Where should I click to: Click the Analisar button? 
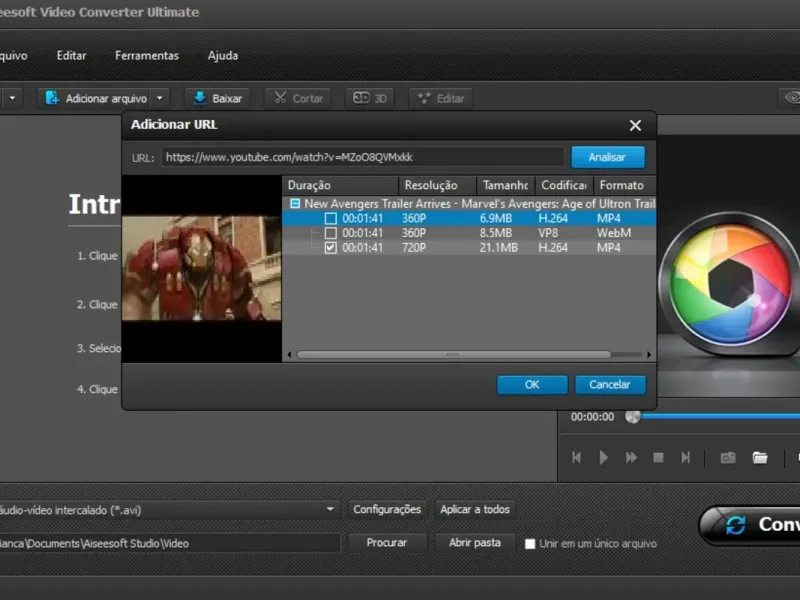coord(607,157)
